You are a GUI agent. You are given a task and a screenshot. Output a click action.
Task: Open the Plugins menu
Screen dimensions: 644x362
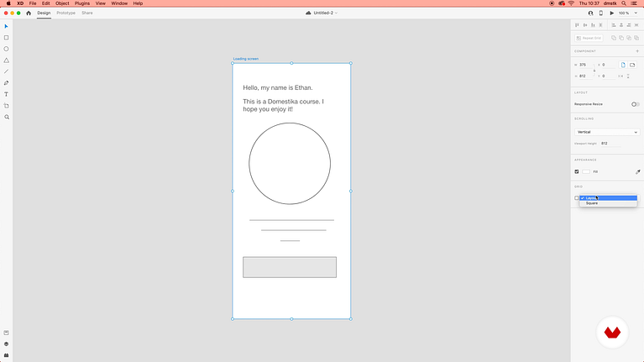click(x=82, y=3)
